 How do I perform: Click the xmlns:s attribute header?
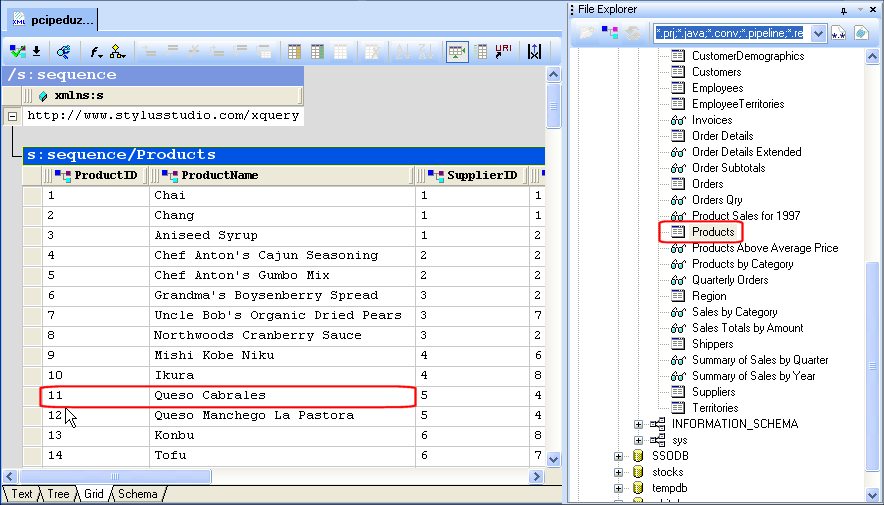point(162,96)
